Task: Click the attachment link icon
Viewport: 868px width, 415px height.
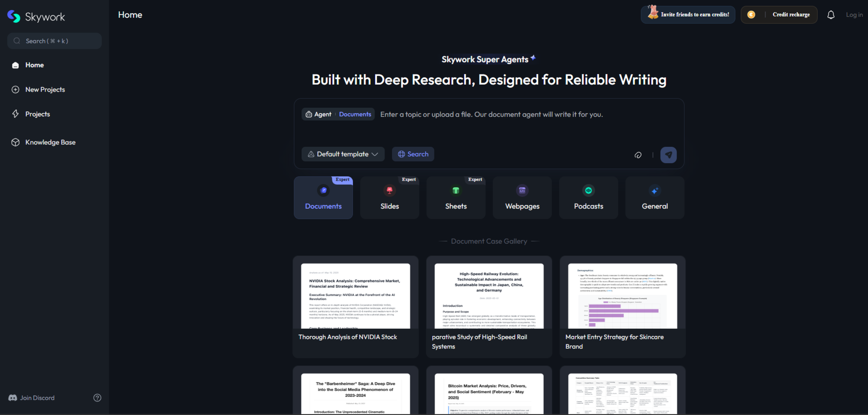Action: (638, 155)
